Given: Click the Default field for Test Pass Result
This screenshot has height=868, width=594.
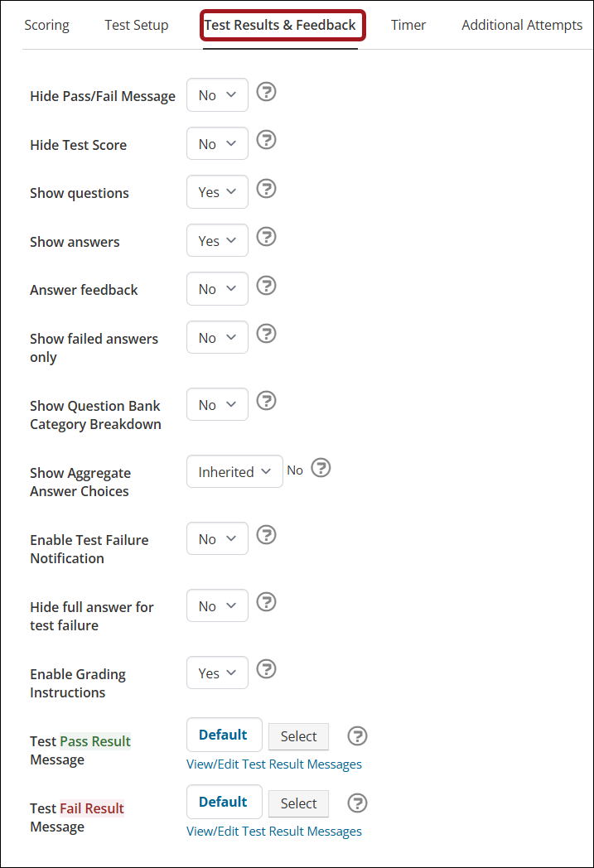Looking at the screenshot, I should click(225, 735).
